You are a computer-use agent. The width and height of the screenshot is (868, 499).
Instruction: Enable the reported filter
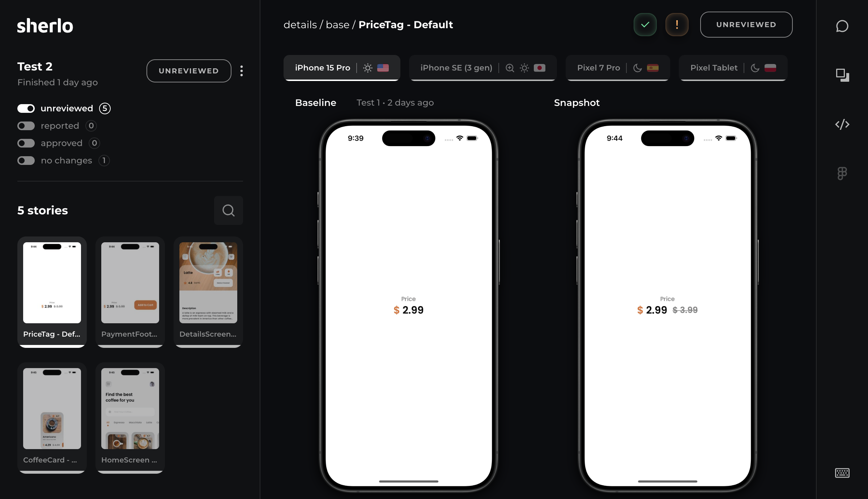pos(26,126)
